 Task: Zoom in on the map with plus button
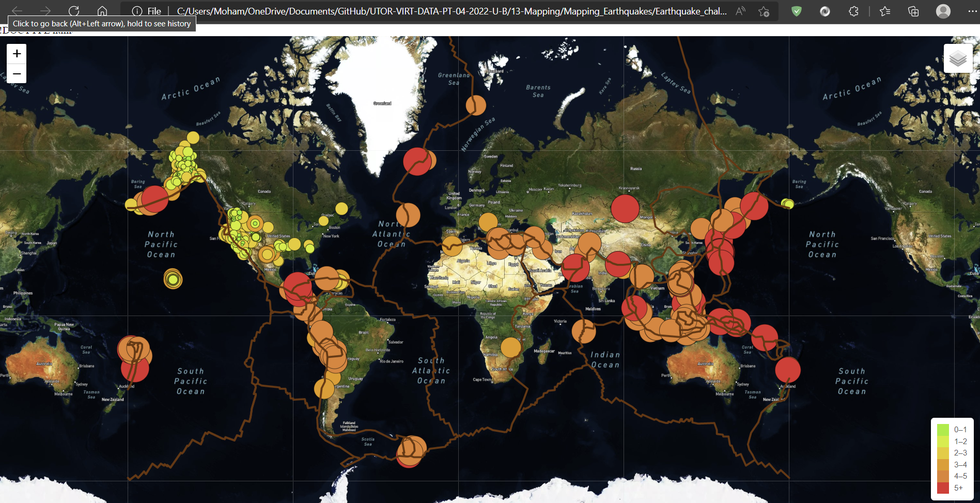tap(17, 54)
